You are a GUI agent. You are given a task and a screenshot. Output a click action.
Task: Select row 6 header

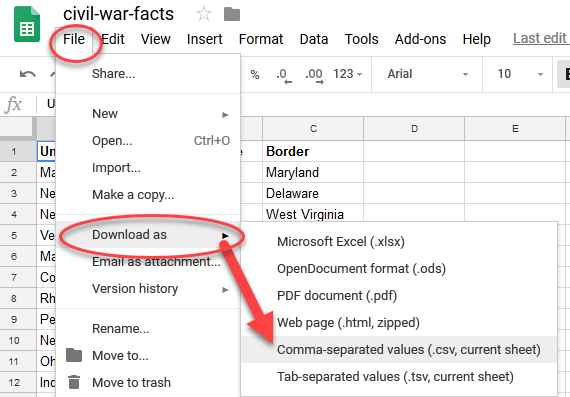point(18,256)
